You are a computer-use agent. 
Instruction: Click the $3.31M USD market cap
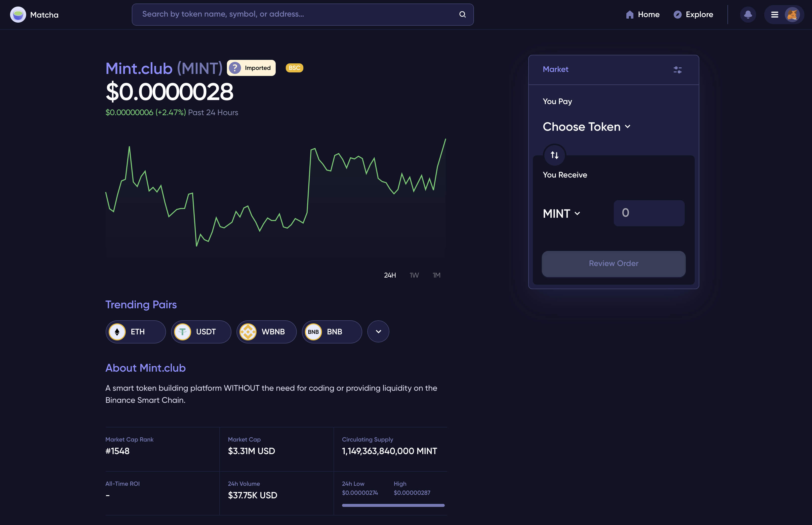251,451
